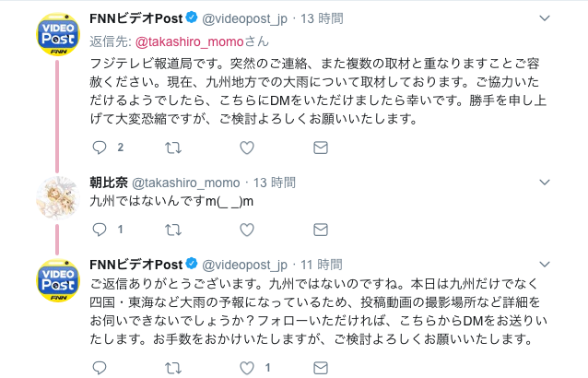Screen dimensions: 588x378
Task: Retweet the first FNNビデオPost tweet
Action: [x=172, y=148]
